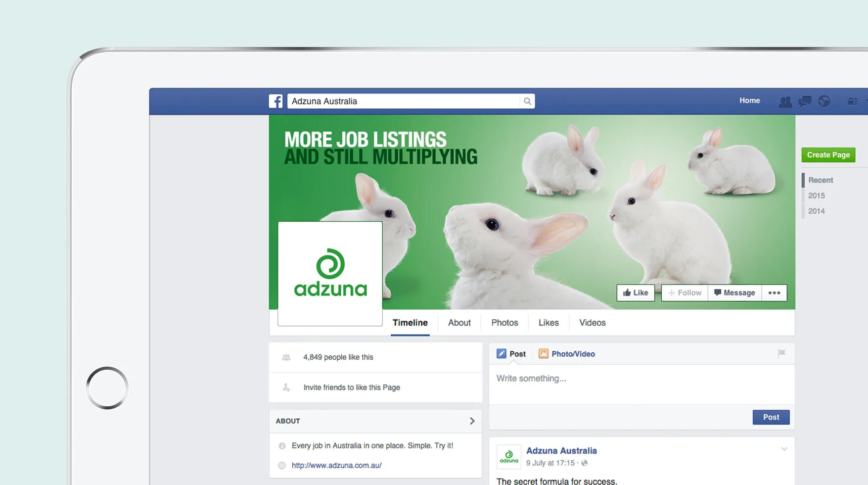The width and height of the screenshot is (868, 485).
Task: Jump to 2015 in timeline navigator
Action: [x=817, y=195]
